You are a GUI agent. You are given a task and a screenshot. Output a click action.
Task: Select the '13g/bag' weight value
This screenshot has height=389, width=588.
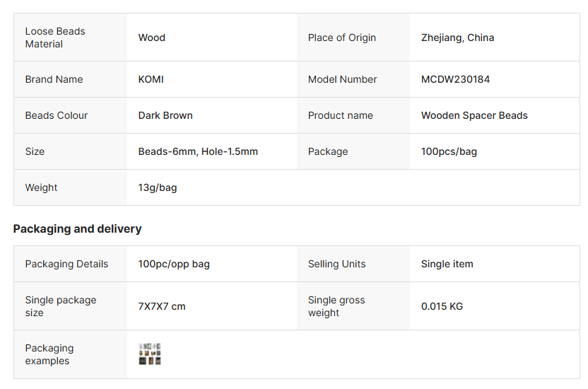[x=158, y=187]
